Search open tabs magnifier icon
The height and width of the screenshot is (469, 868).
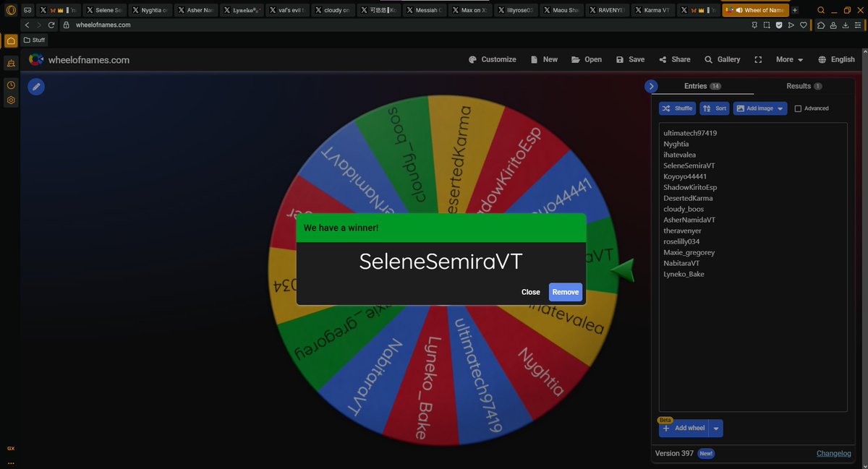point(821,10)
